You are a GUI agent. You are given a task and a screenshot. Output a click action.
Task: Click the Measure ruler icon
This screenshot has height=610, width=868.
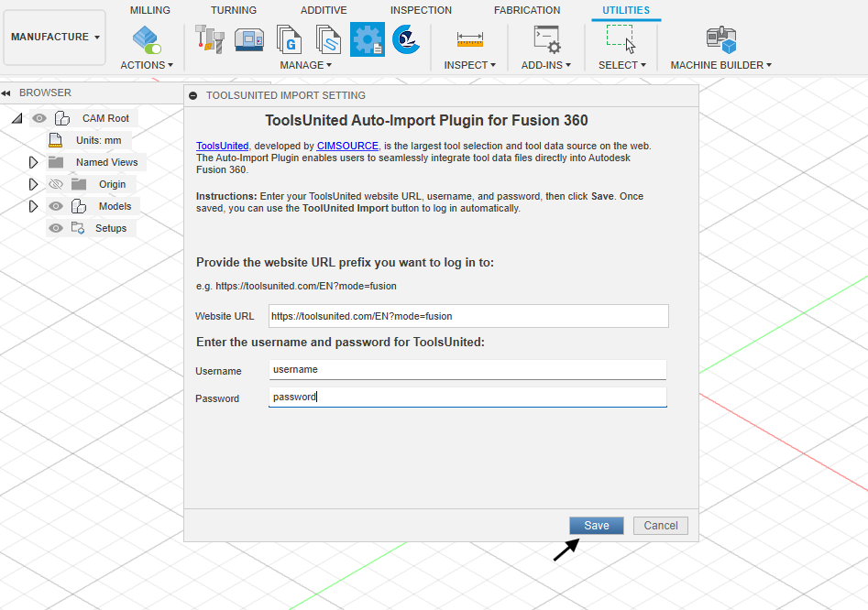tap(470, 39)
